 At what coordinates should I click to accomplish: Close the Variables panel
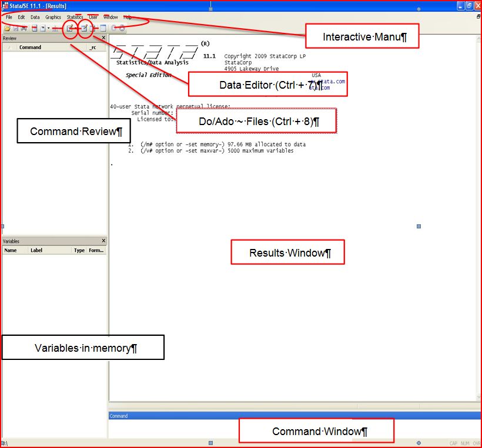point(103,241)
